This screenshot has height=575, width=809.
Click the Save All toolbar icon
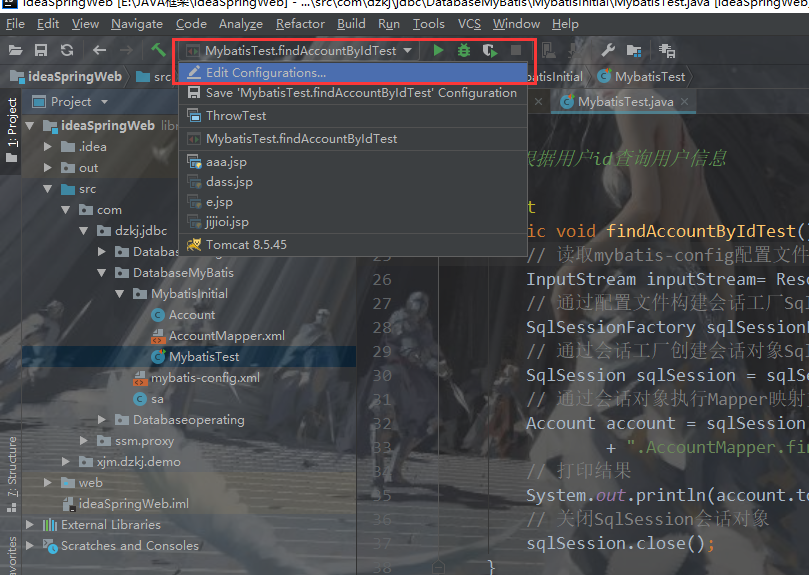[x=41, y=51]
